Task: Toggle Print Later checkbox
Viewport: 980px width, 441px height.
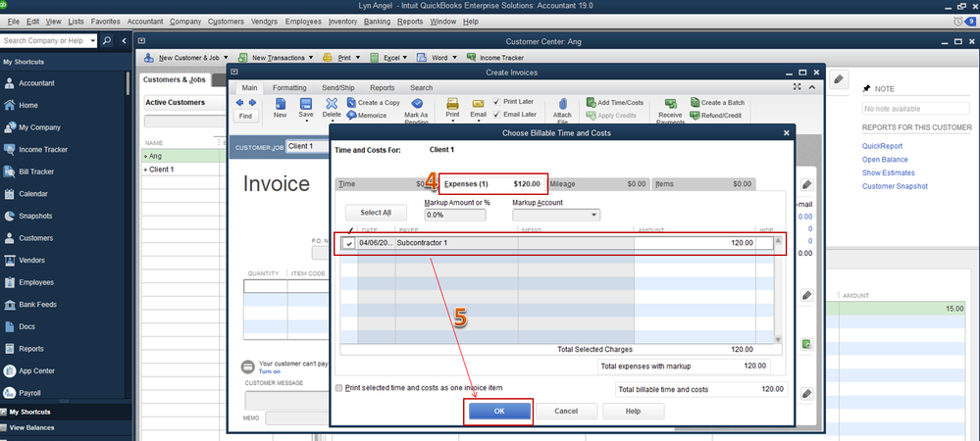Action: 497,102
